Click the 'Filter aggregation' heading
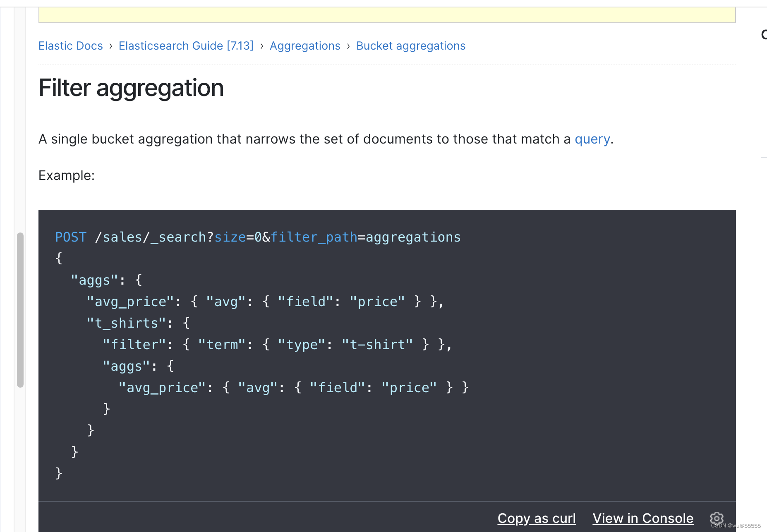Image resolution: width=767 pixels, height=532 pixels. [131, 88]
